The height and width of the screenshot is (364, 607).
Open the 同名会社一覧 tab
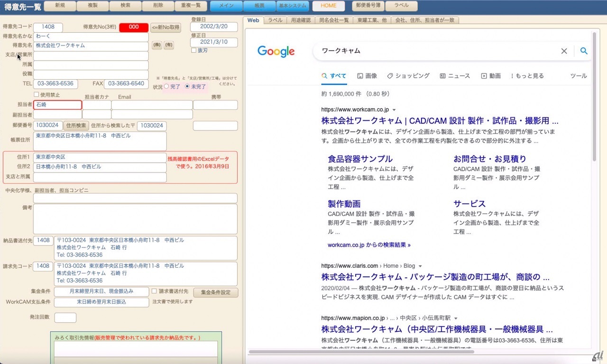(x=334, y=20)
